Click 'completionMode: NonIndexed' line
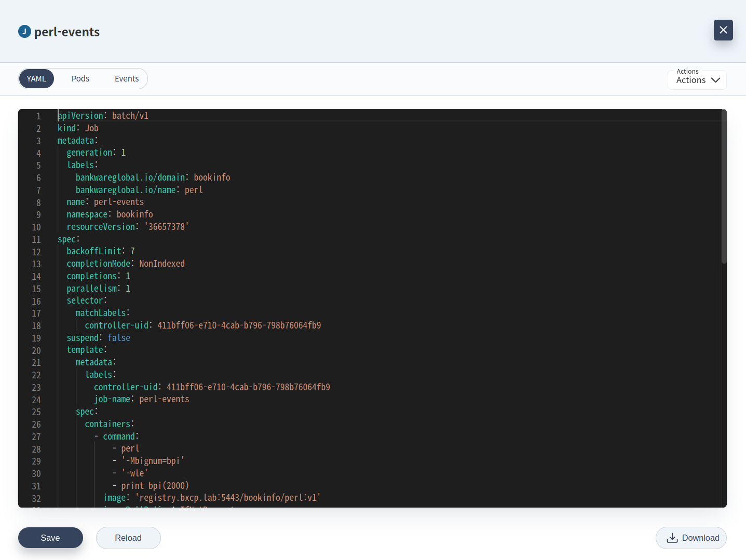The image size is (746, 560). [x=126, y=264]
